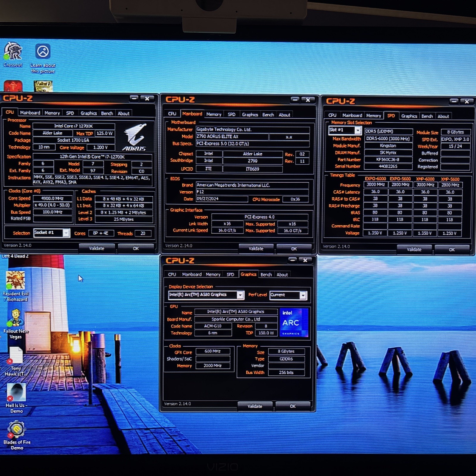The image size is (476, 476).
Task: Click OK in the SPD window
Action: pos(452,250)
